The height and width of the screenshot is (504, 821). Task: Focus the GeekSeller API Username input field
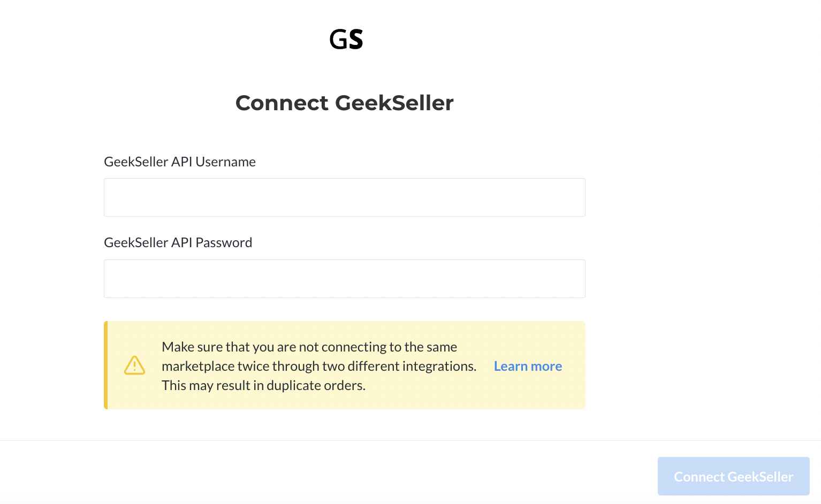pyautogui.click(x=345, y=197)
